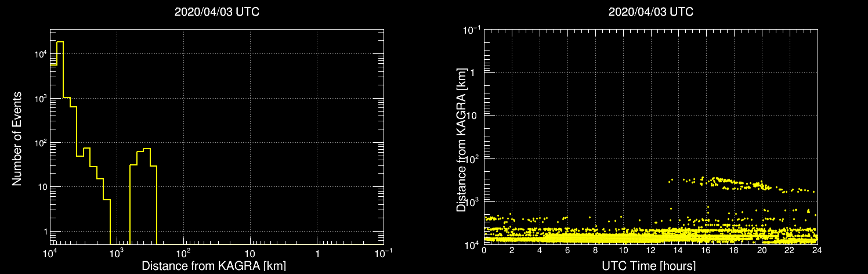Click the 10^3 tick on the left plot y-axis
The image size is (868, 274).
(41, 99)
